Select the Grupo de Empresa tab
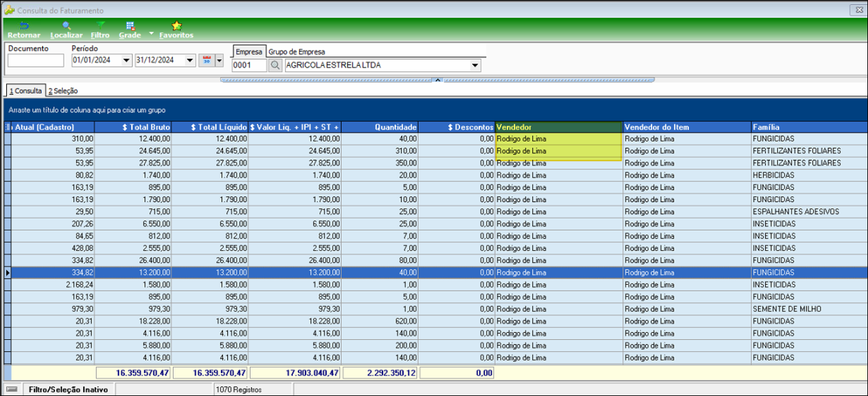Viewport: 868px width, 396px height. point(297,52)
